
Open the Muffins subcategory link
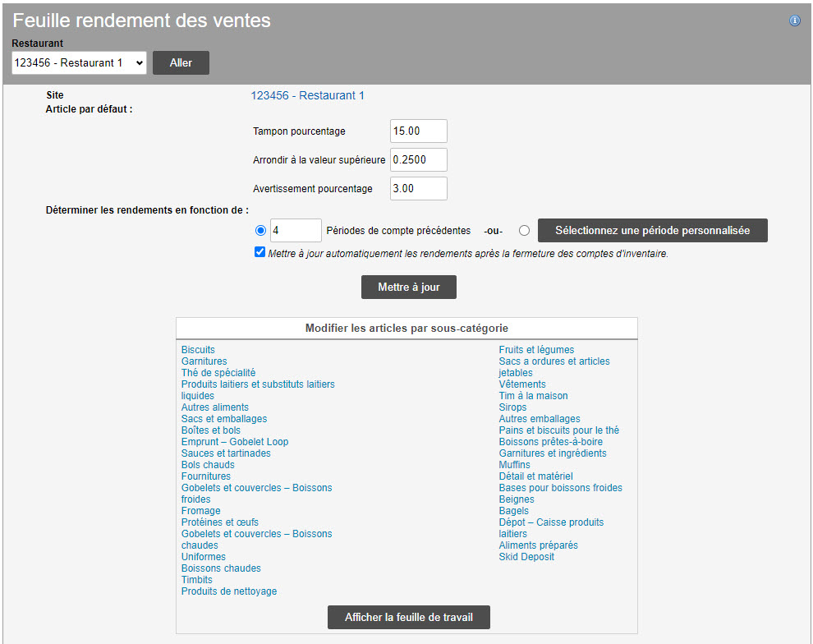click(x=515, y=465)
